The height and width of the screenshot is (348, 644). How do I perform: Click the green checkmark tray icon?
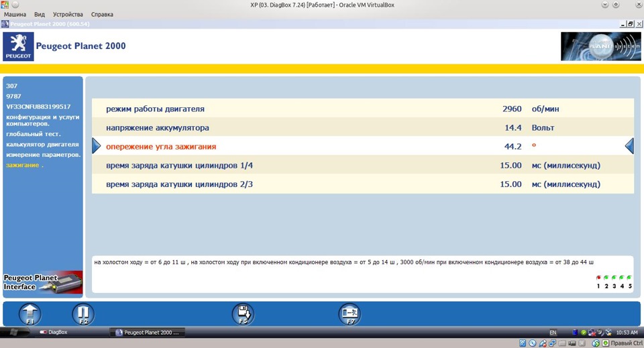pos(584,333)
